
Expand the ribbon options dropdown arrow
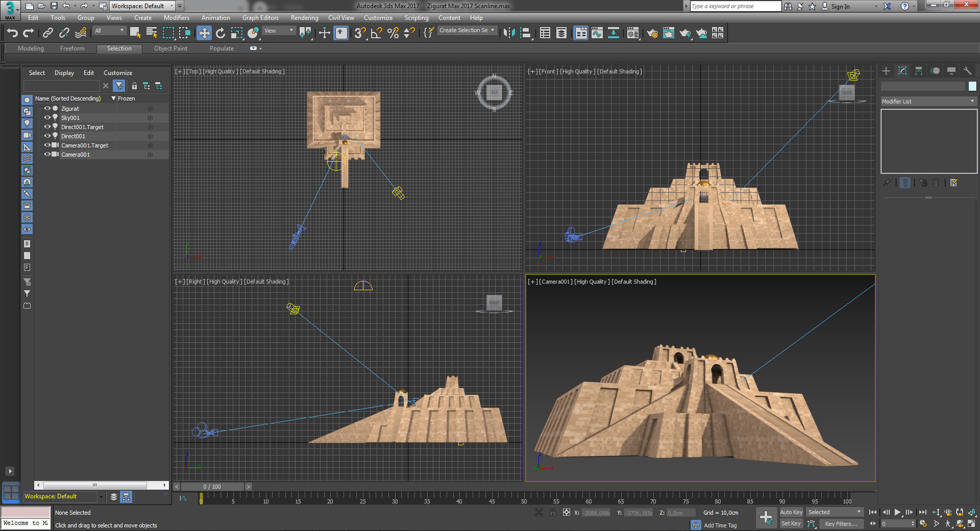(x=261, y=48)
